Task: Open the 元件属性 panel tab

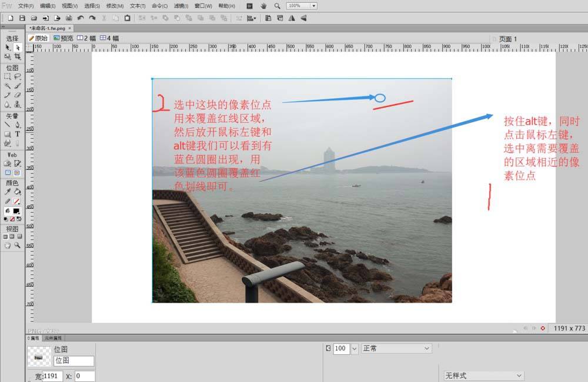Action: (54, 338)
